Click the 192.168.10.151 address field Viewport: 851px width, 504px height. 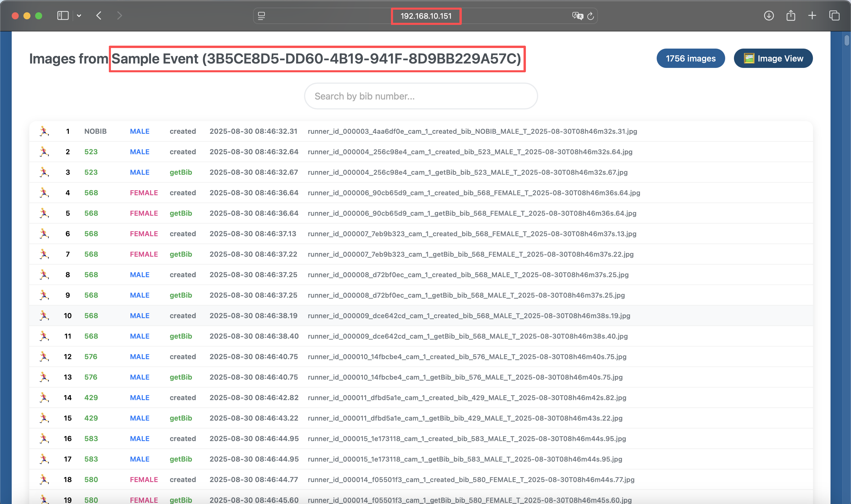coord(426,16)
